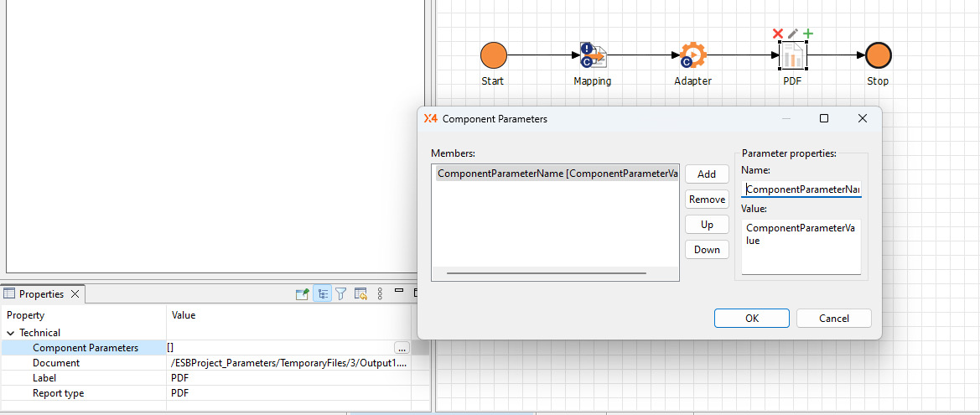
Task: Collapse the Technical property category
Action: 11,333
